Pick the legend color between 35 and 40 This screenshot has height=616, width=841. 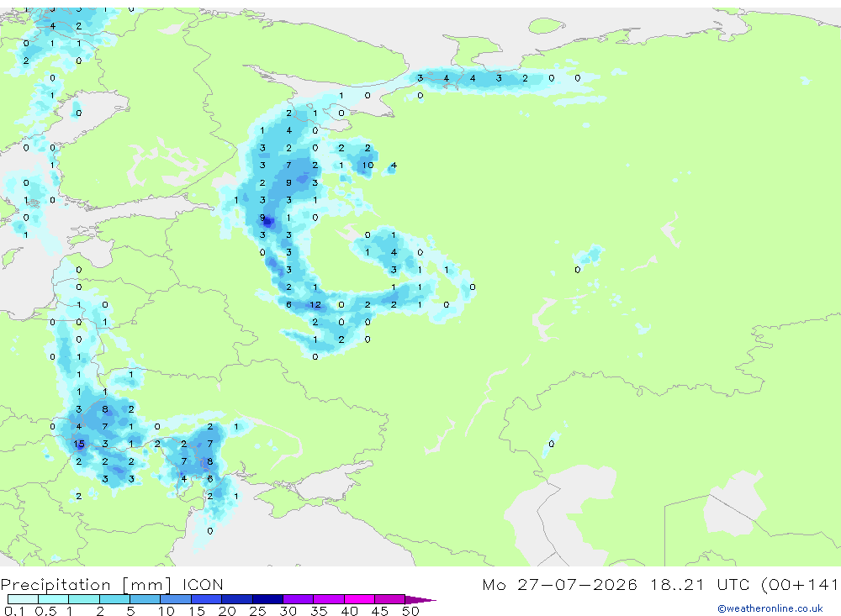328,599
